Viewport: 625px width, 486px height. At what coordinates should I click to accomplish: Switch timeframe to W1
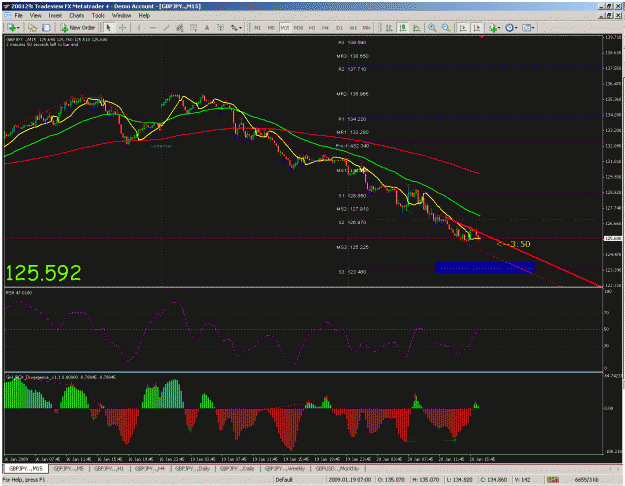pyautogui.click(x=353, y=28)
